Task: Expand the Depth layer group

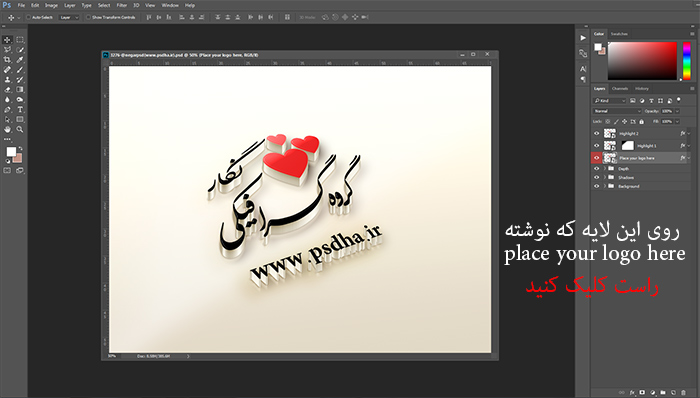Action: (x=605, y=169)
